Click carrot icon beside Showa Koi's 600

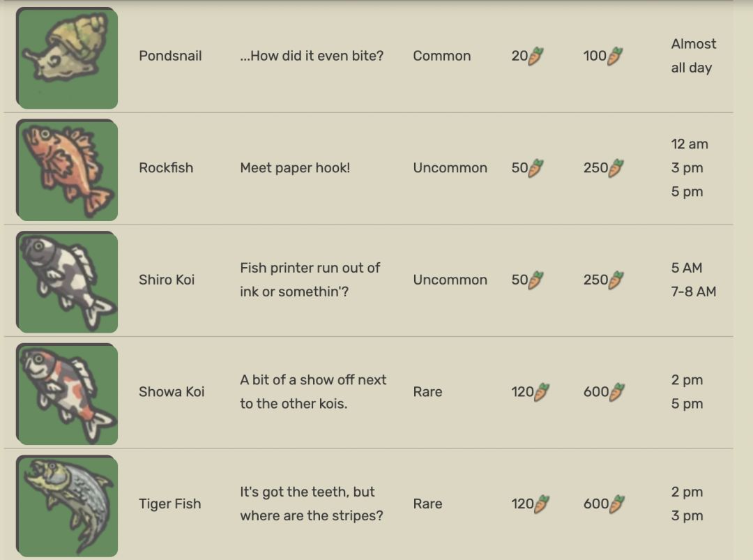tap(616, 392)
